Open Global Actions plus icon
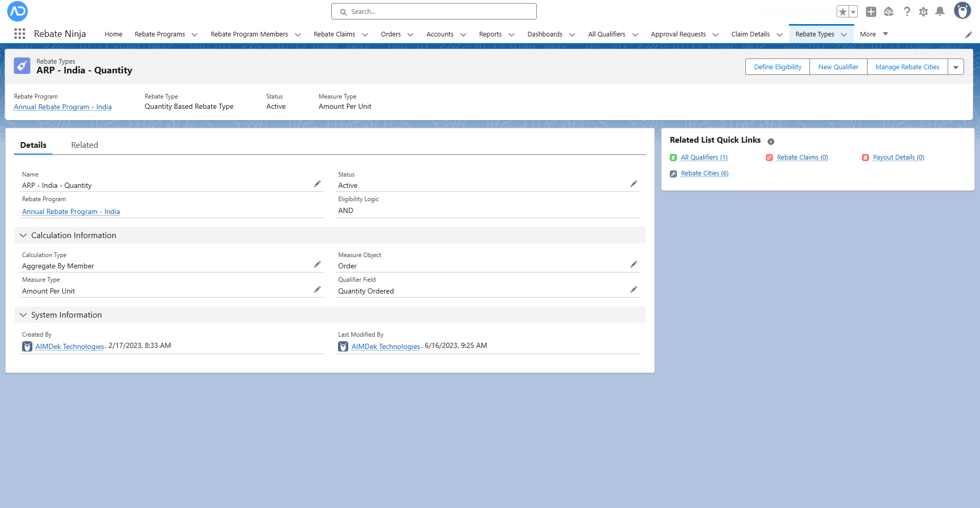Viewport: 980px width, 508px height. [x=871, y=12]
